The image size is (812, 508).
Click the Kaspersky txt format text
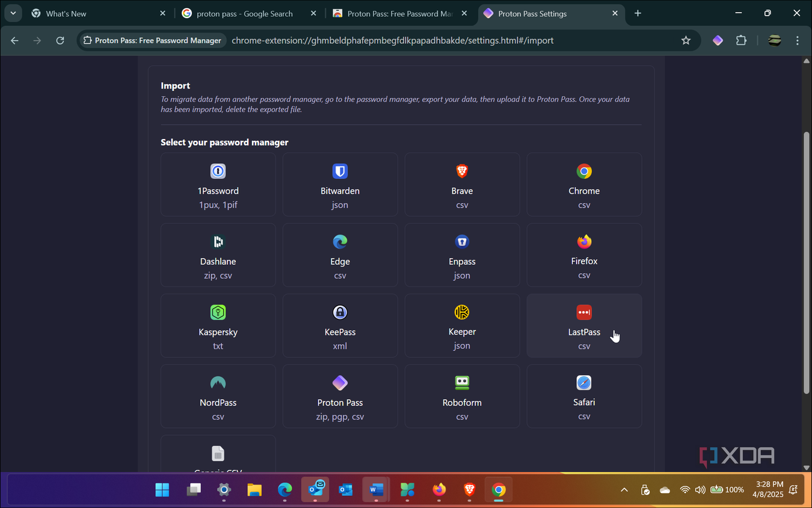(218, 346)
